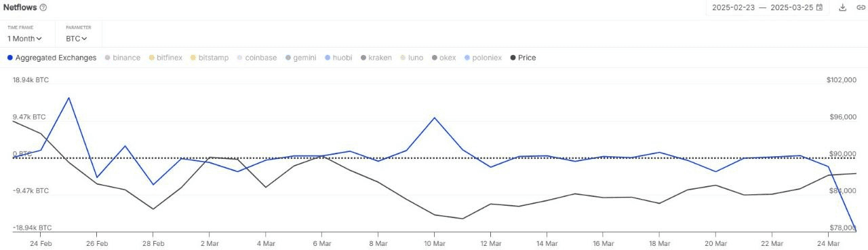Toggle the binance legend series
The image size is (868, 250).
coord(123,58)
